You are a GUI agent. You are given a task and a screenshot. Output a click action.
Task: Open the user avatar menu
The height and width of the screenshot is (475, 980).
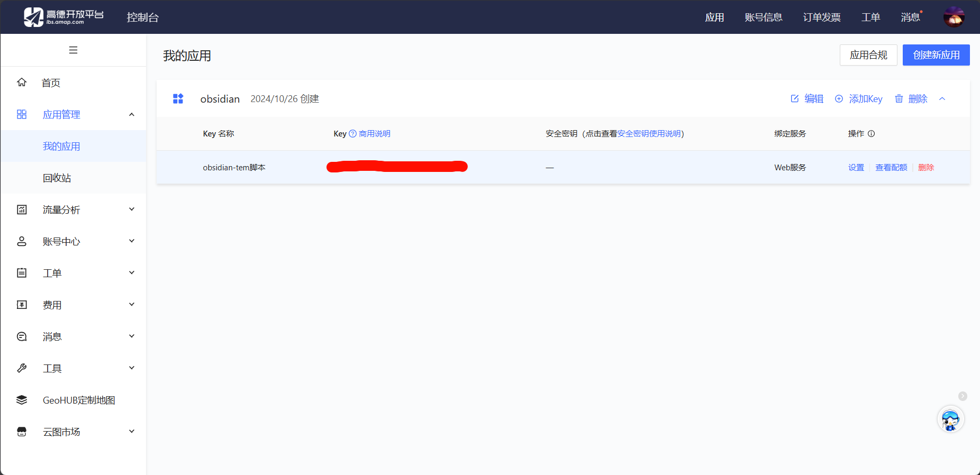954,17
